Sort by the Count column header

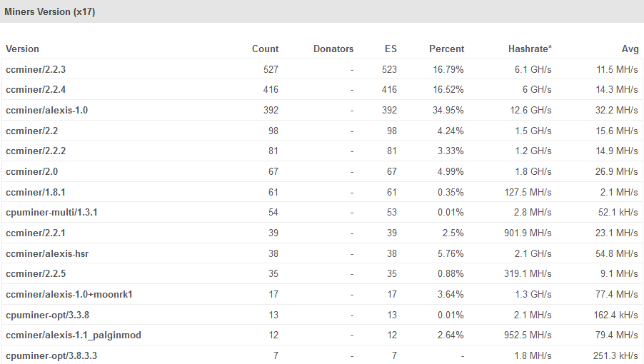(x=265, y=49)
